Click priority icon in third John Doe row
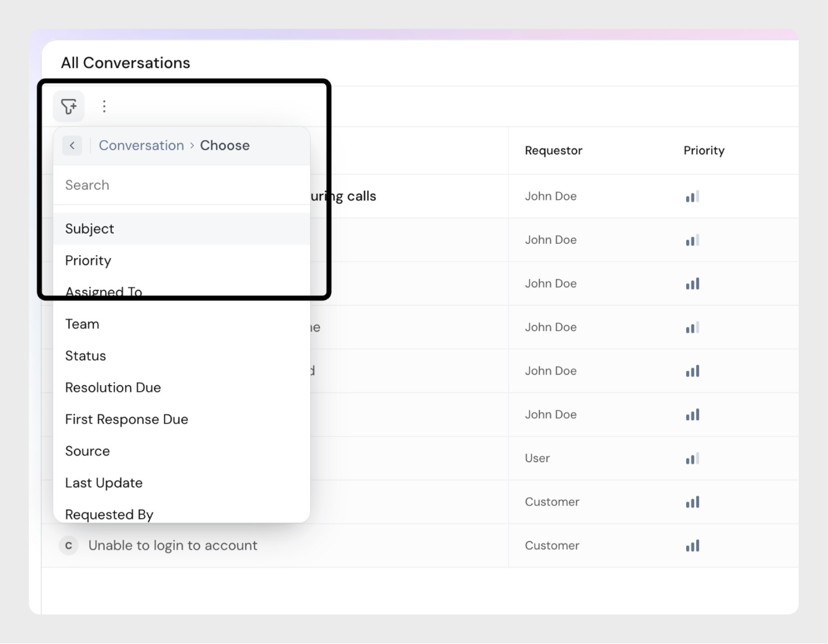The image size is (828, 644). [x=692, y=284]
